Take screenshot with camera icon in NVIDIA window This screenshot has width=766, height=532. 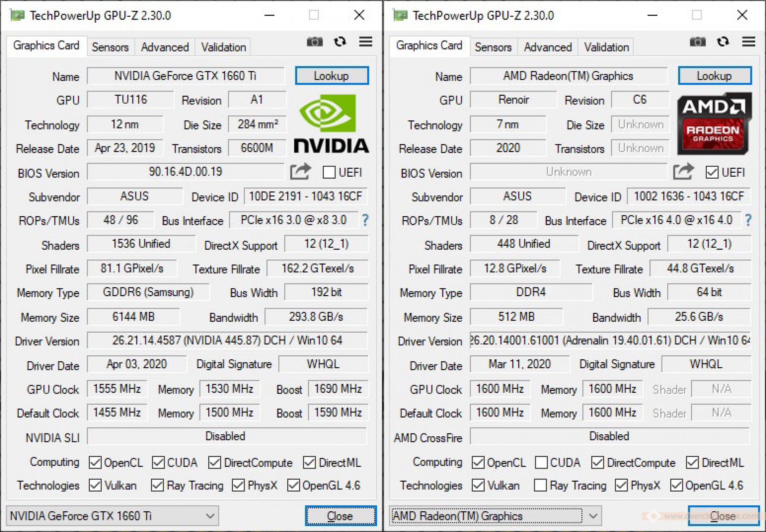coord(314,42)
